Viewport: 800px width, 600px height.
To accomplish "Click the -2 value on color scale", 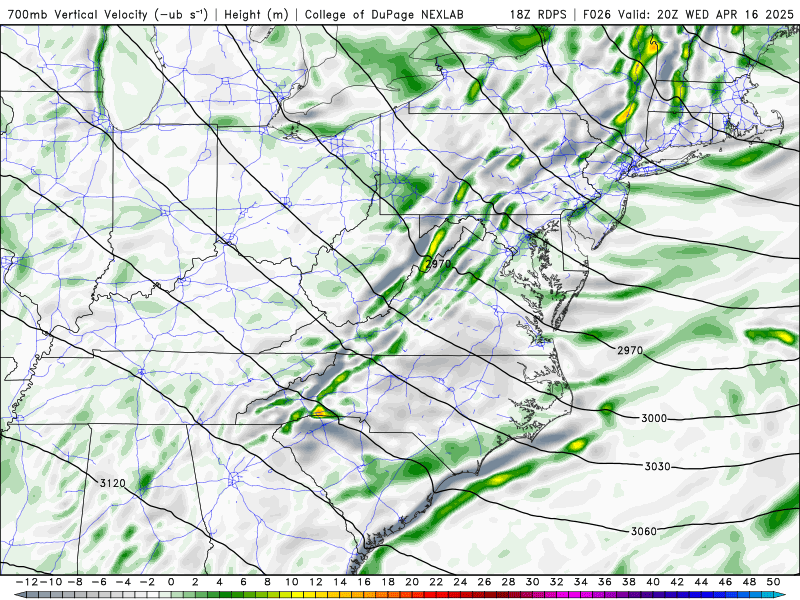I will tap(147, 582).
